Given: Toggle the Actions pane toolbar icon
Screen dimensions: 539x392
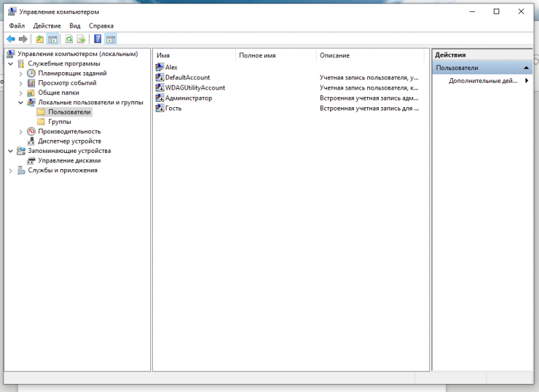Looking at the screenshot, I should (110, 39).
